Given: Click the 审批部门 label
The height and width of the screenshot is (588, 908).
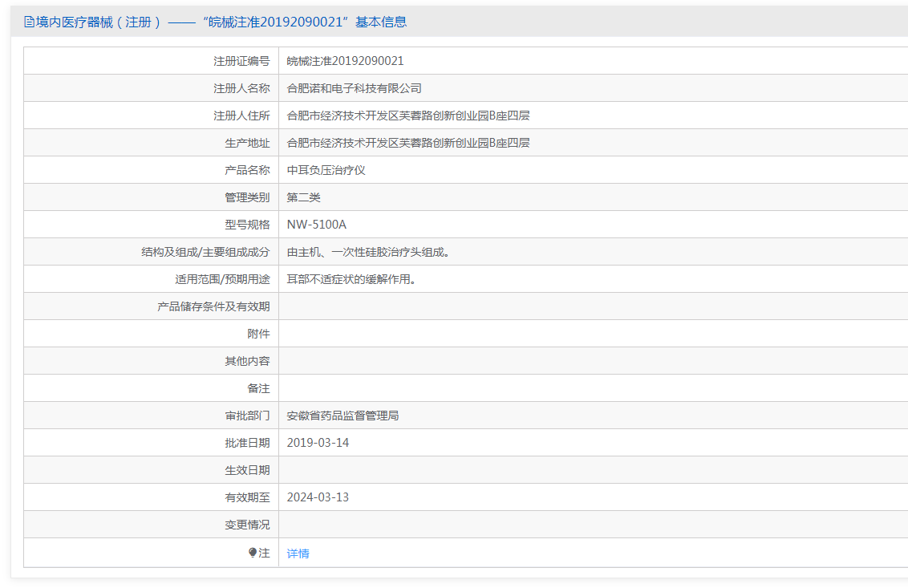Looking at the screenshot, I should click(247, 416).
